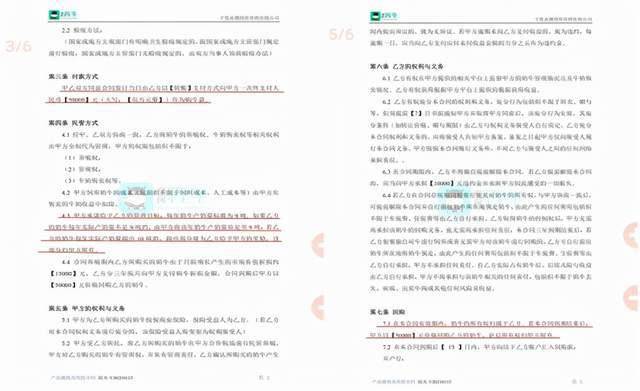The image size is (640, 391).
Task: Click the '第五条 甲方的权利与义务' heading
Action: (x=87, y=308)
